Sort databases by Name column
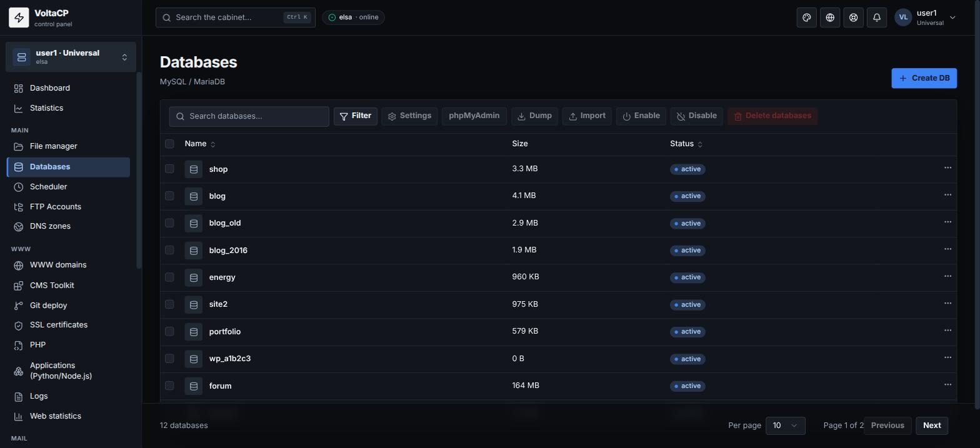 pos(200,144)
